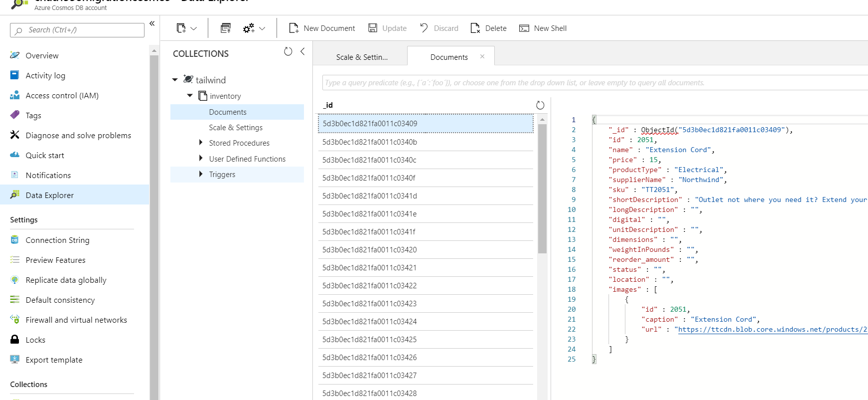Expand User Defined Functions node
Screen dimensions: 868x400
tap(201, 158)
